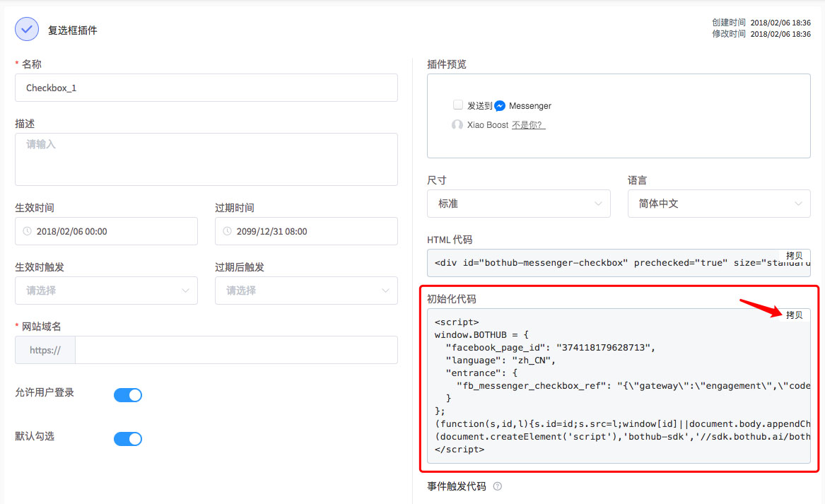825x504 pixels.
Task: Edit the 名称 field containing Checkbox_1
Action: coord(206,88)
